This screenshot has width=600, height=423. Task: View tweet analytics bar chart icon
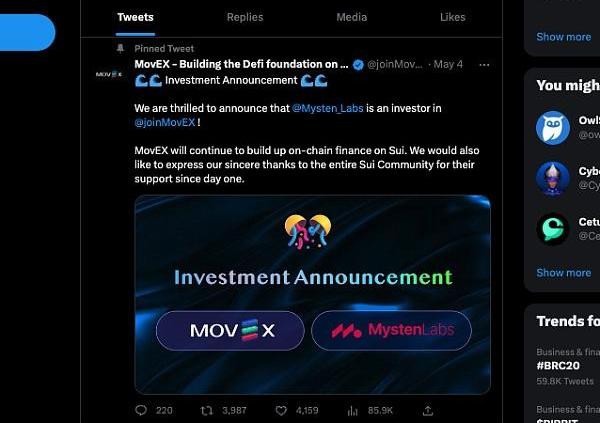coord(352,411)
